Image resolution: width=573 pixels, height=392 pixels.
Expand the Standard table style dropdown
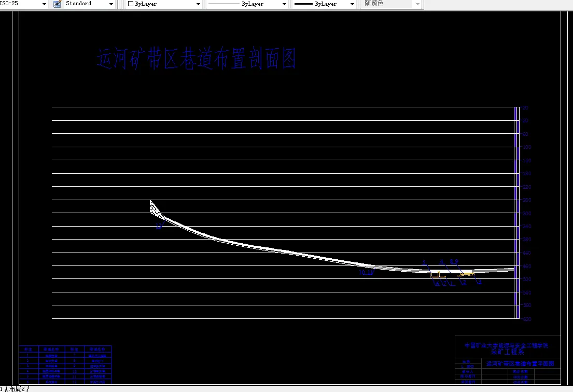point(111,4)
